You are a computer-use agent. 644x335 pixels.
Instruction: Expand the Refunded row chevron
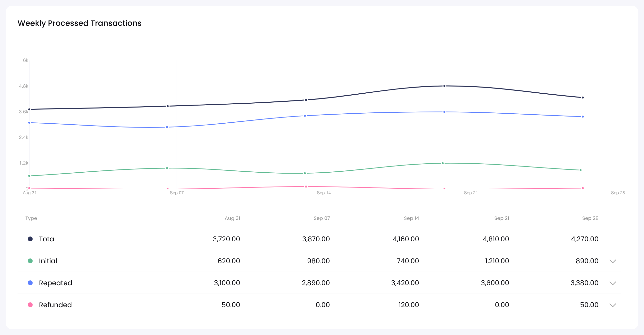coord(613,305)
